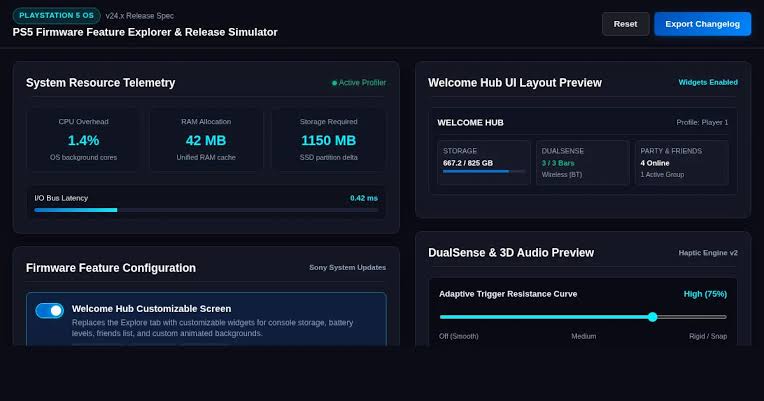Click the Medium slider label
The height and width of the screenshot is (401, 764).
pyautogui.click(x=584, y=336)
